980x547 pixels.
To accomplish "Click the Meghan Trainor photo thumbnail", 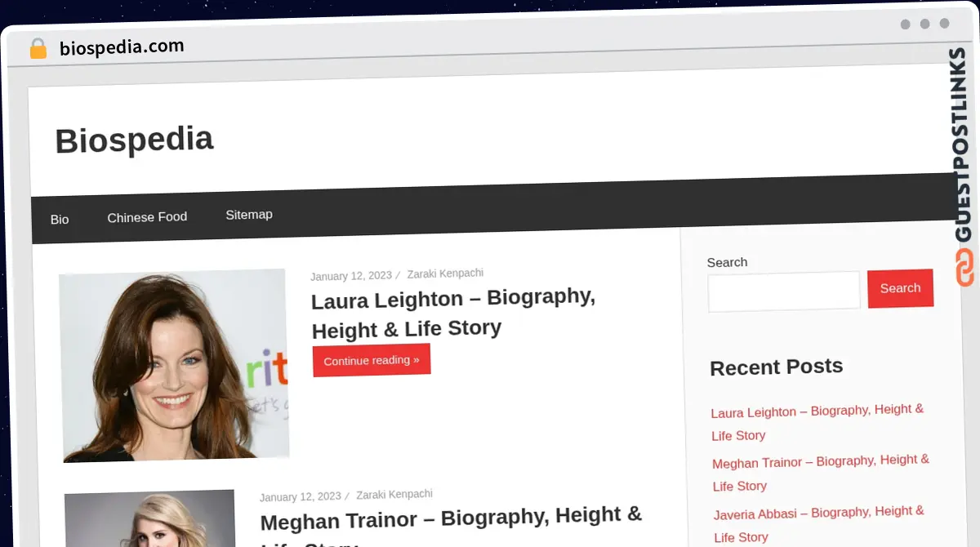I will [150, 519].
